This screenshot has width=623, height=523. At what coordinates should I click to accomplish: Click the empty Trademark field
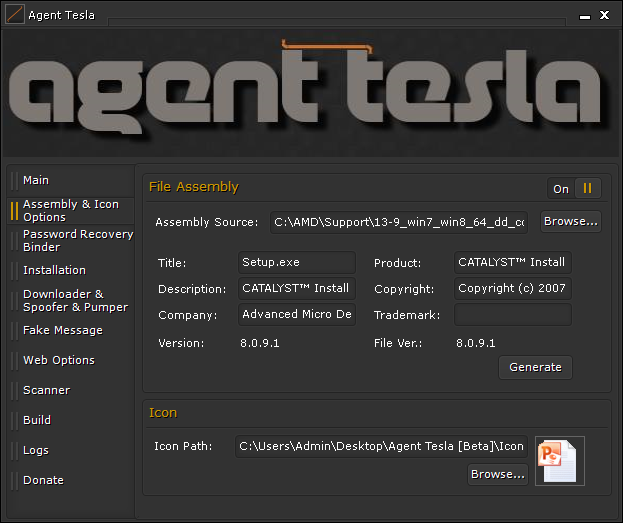pos(513,314)
